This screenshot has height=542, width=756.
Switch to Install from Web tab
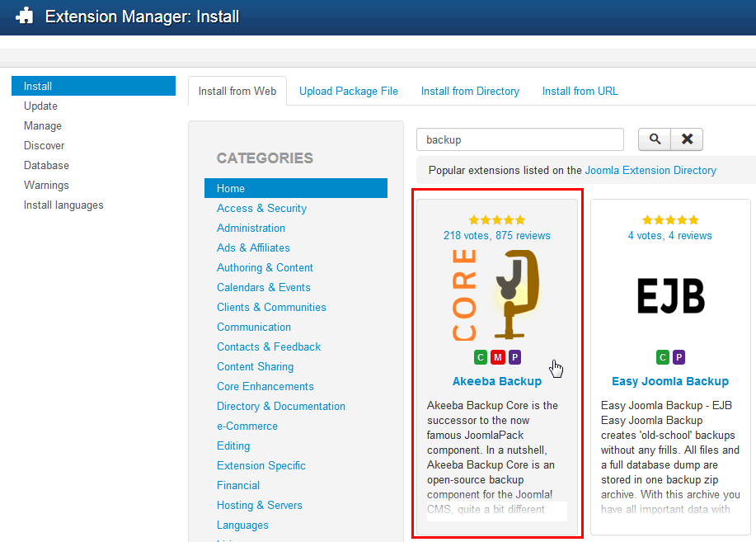coord(237,91)
